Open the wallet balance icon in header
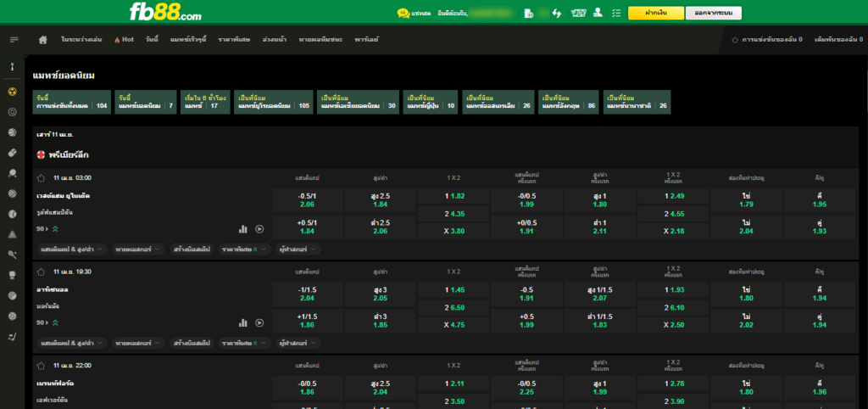The image size is (868, 409). [528, 13]
